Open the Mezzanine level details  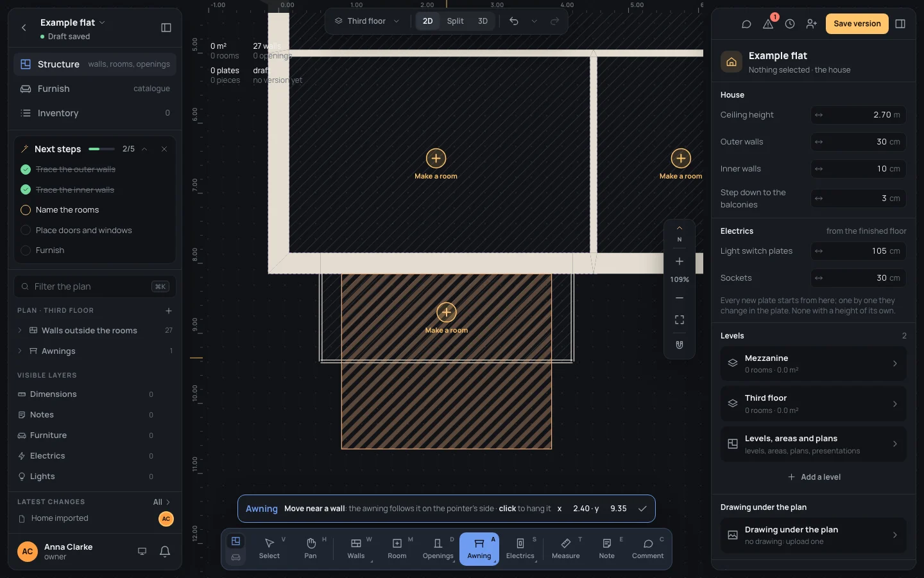(x=814, y=363)
